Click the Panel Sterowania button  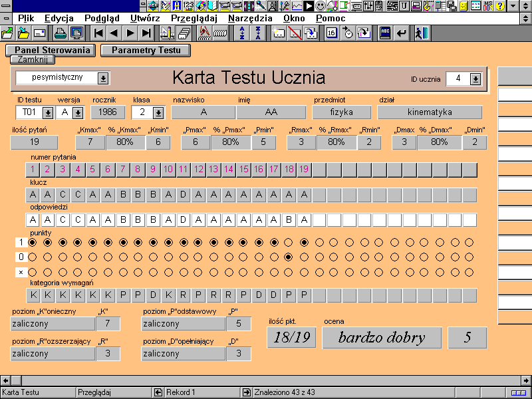(51, 50)
